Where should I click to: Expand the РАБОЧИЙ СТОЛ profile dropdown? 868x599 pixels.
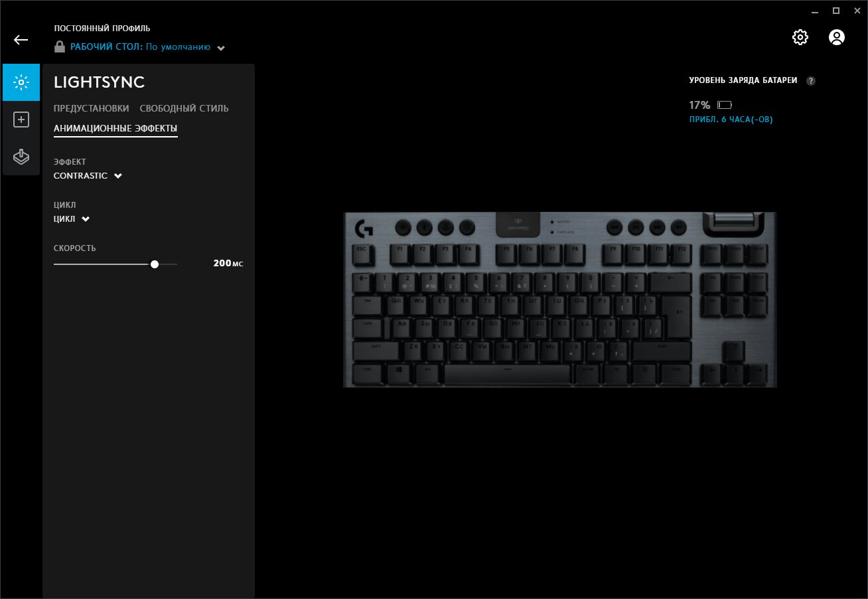pyautogui.click(x=221, y=48)
